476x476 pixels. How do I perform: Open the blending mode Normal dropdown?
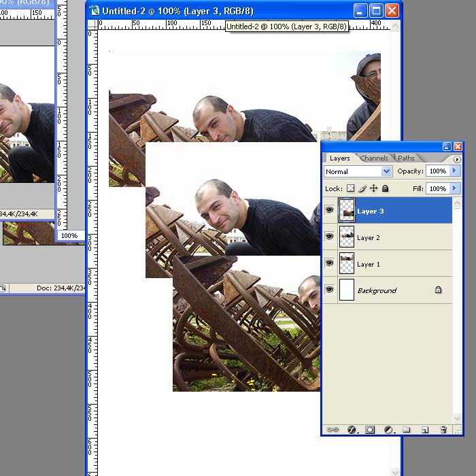(x=358, y=171)
